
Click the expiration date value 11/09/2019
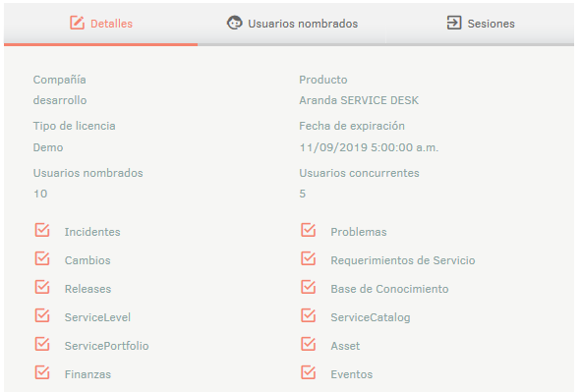(333, 147)
